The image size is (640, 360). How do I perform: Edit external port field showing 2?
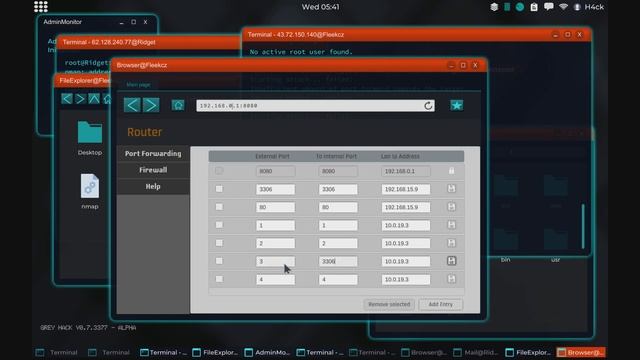pos(276,243)
